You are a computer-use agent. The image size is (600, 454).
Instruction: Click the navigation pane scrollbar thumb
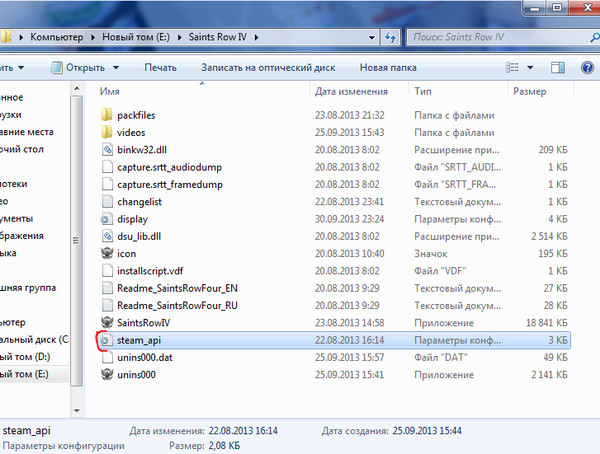click(x=77, y=240)
